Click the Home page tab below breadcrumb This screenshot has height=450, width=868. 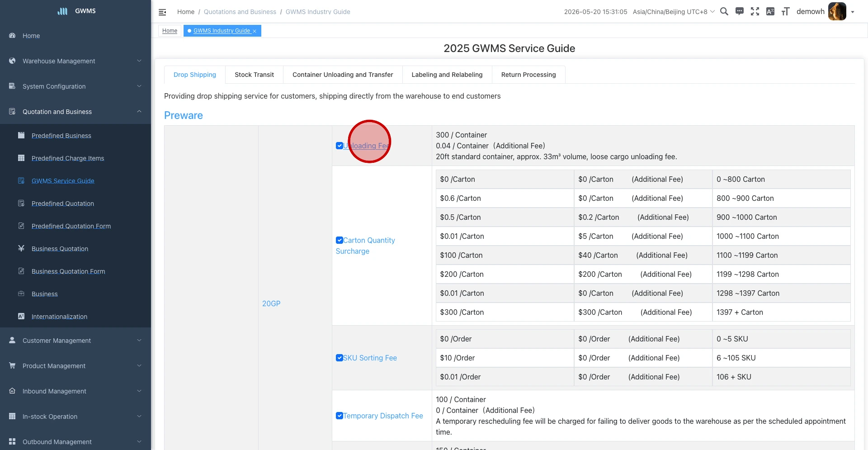coord(170,31)
